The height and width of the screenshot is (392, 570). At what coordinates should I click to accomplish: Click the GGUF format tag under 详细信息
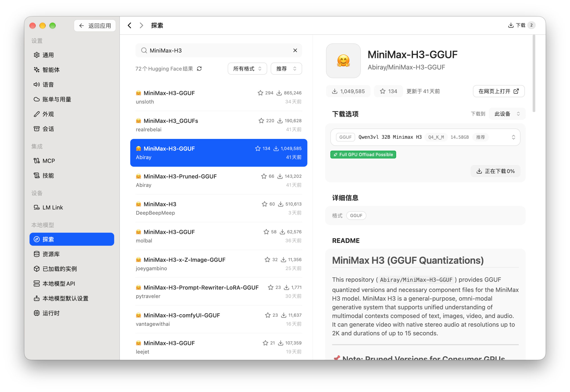click(356, 215)
